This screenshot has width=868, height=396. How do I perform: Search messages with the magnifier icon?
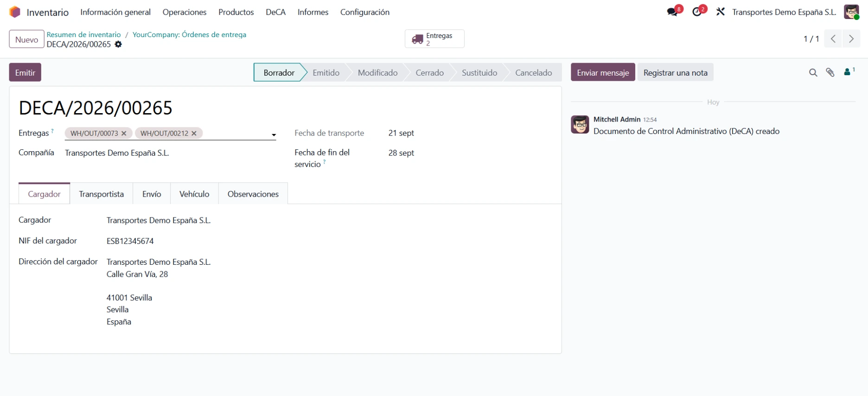click(x=813, y=72)
